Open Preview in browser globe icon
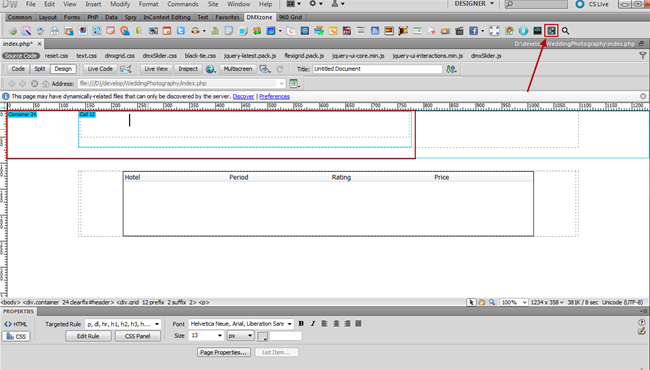650x370 pixels. 210,69
